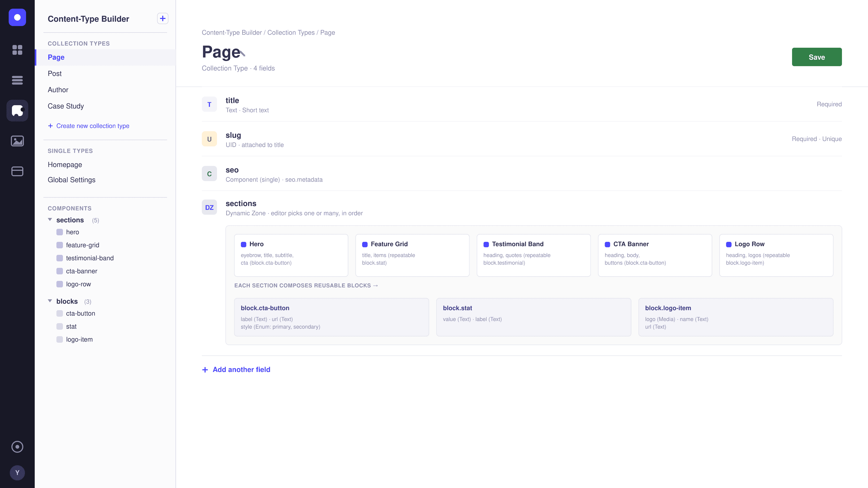Click the pencil edit icon next to the Page title
The image size is (868, 488).
click(x=242, y=53)
